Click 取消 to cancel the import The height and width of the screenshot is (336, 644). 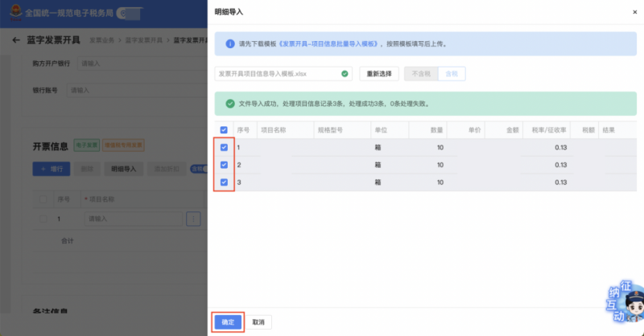[x=258, y=322]
